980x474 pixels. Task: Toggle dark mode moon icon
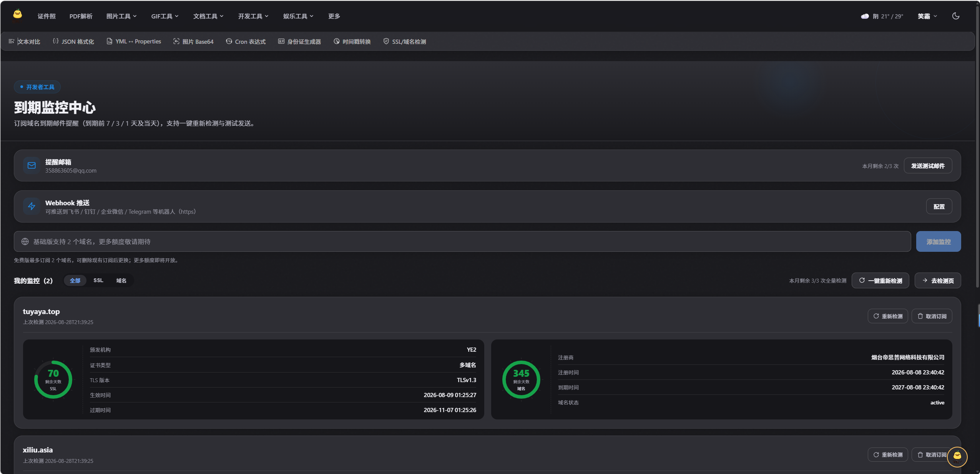point(956,16)
